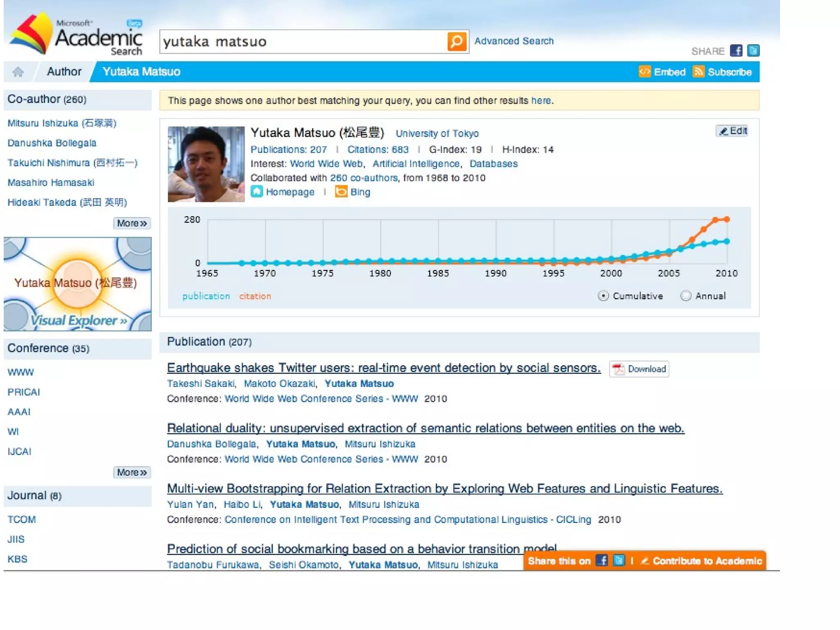Expand More under Co-author list

coord(132,223)
